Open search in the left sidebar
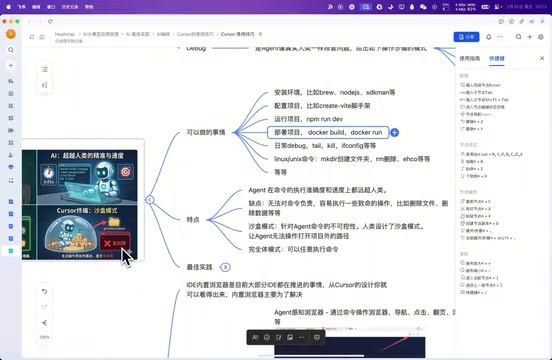 pos(11,50)
